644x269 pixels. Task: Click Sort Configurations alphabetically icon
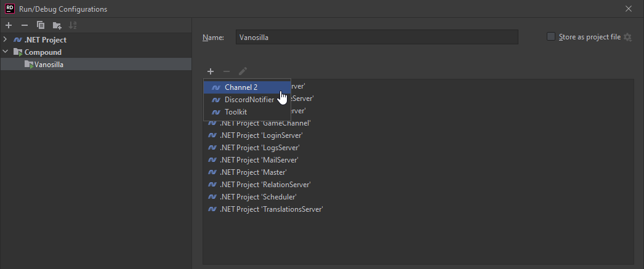coord(73,25)
